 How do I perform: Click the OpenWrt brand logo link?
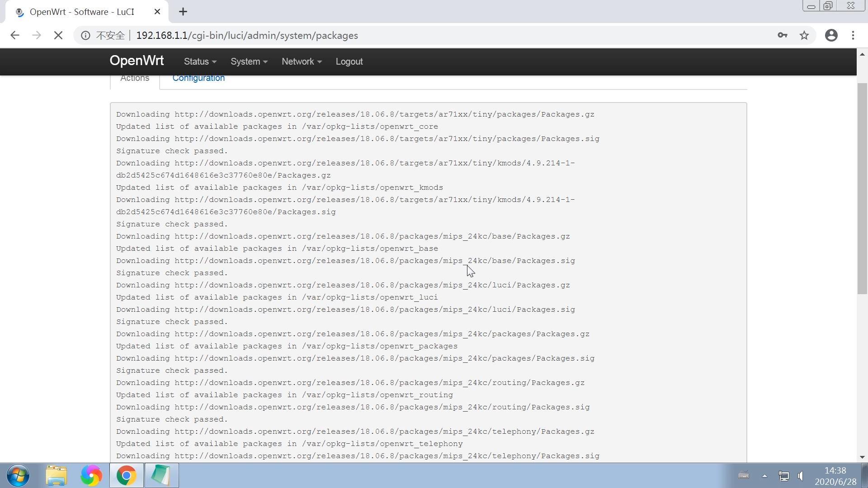coord(137,61)
